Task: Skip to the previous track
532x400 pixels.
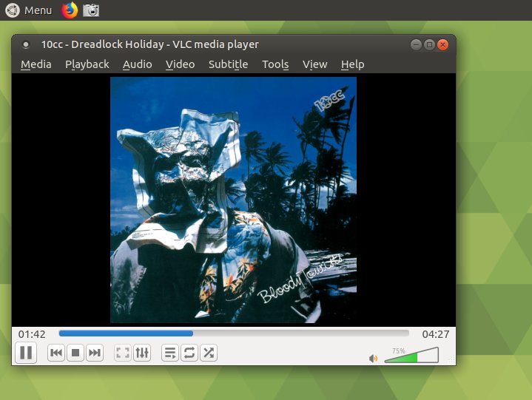Action: click(x=56, y=353)
